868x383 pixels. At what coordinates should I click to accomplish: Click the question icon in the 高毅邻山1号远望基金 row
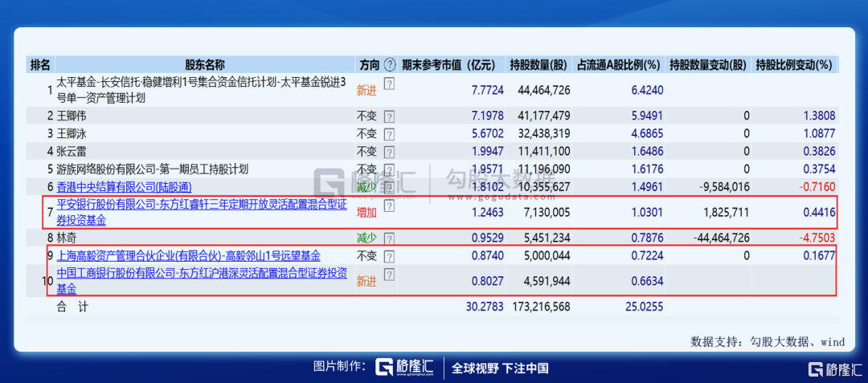click(x=389, y=257)
